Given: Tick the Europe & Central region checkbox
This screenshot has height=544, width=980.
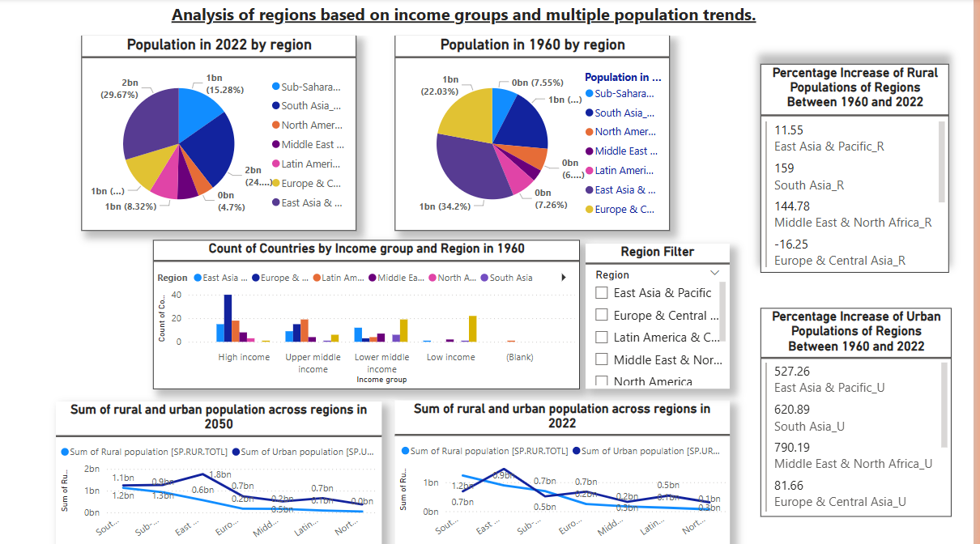Looking at the screenshot, I should (602, 315).
